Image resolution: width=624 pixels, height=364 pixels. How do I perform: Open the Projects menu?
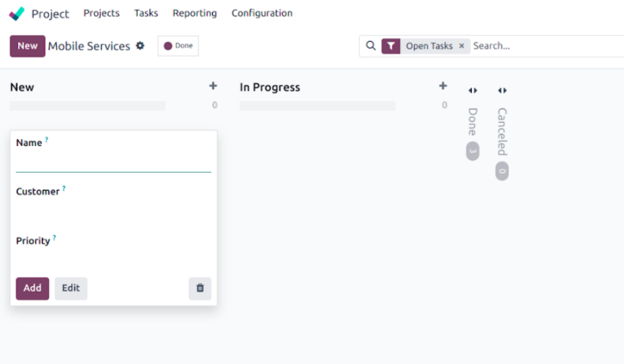coord(101,14)
